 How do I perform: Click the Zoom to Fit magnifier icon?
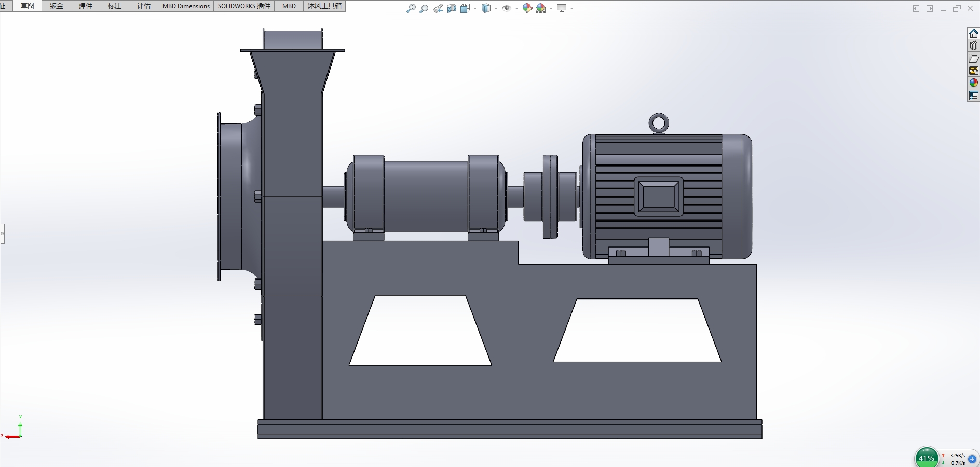point(411,8)
